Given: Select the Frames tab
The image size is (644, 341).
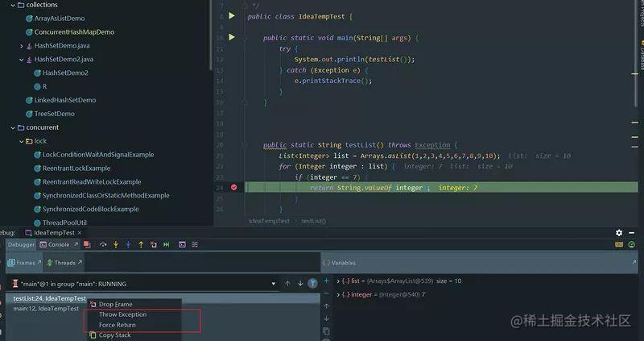Looking at the screenshot, I should 23,263.
